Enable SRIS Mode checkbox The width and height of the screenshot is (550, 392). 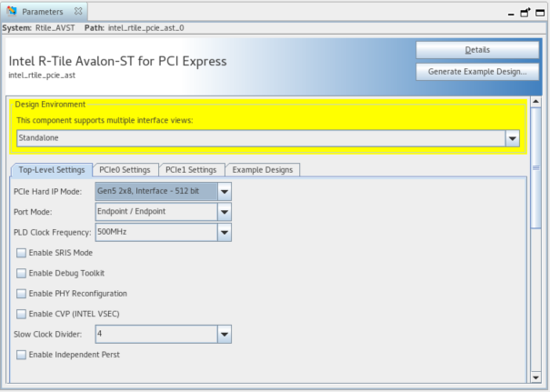click(22, 253)
